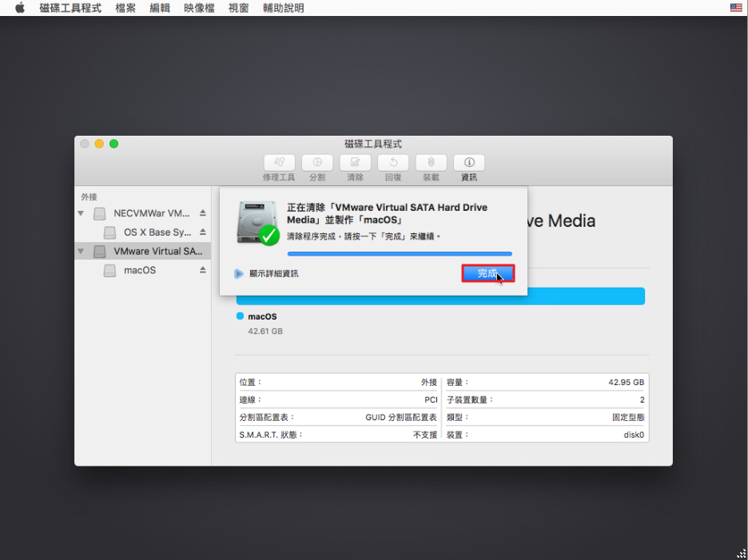
Task: Click the blue macOS legend swatch
Action: click(x=240, y=316)
